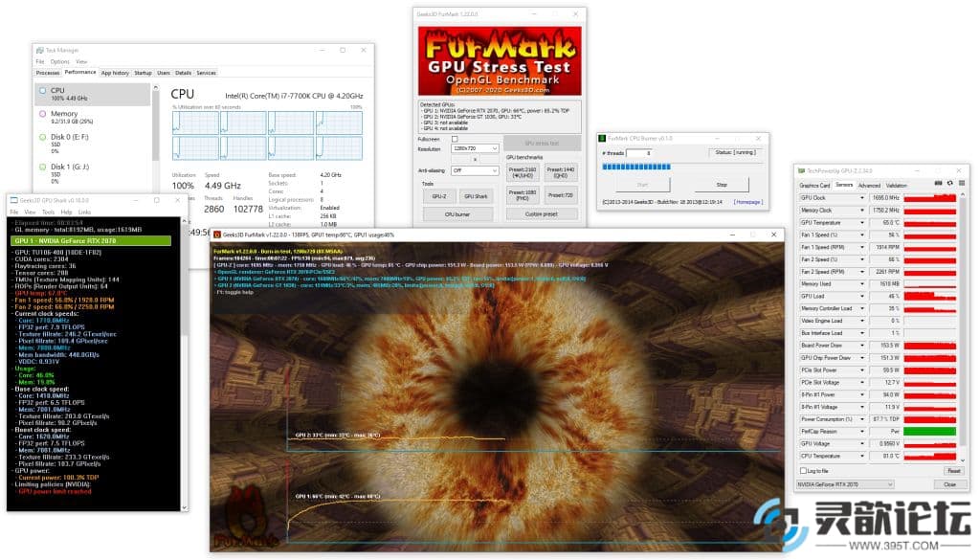The height and width of the screenshot is (560, 980).
Task: Click the GPU-Z refresh icon
Action: point(950,184)
